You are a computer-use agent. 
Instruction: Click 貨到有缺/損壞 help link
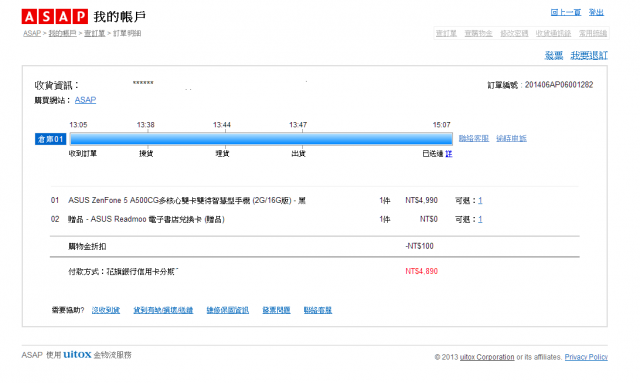[163, 310]
